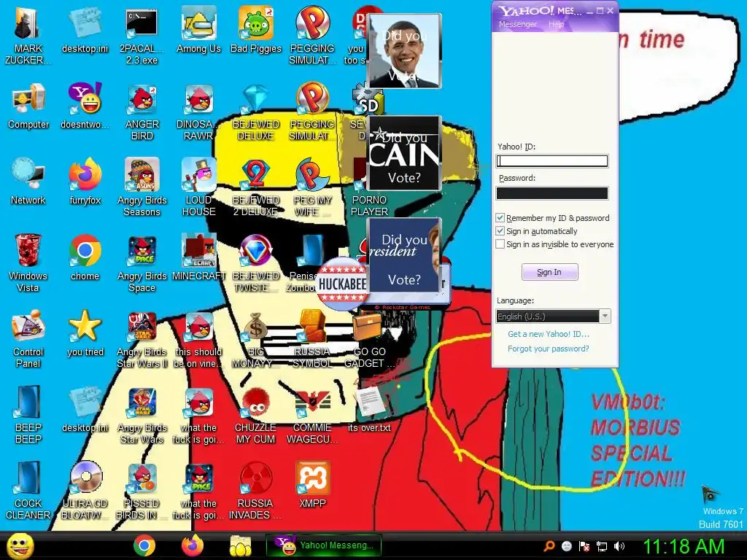Click 'Get a new Yahoo! ID...' link
This screenshot has width=747, height=560.
549,334
